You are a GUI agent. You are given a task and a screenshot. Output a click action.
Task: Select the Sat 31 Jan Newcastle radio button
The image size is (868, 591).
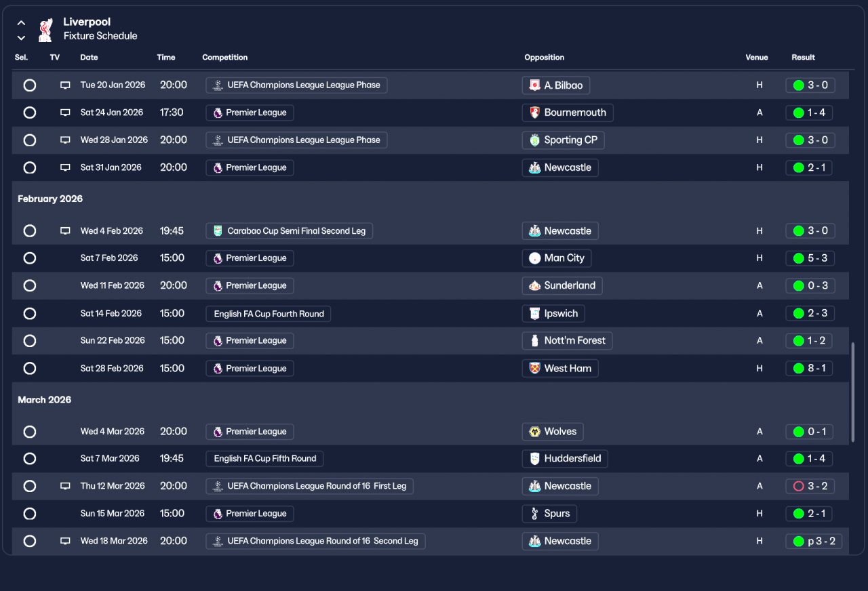pos(30,167)
